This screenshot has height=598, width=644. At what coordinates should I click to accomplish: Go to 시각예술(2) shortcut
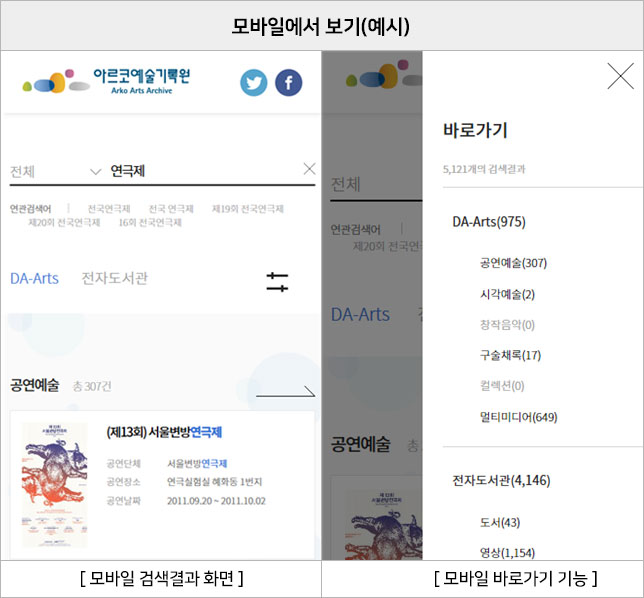pyautogui.click(x=507, y=294)
